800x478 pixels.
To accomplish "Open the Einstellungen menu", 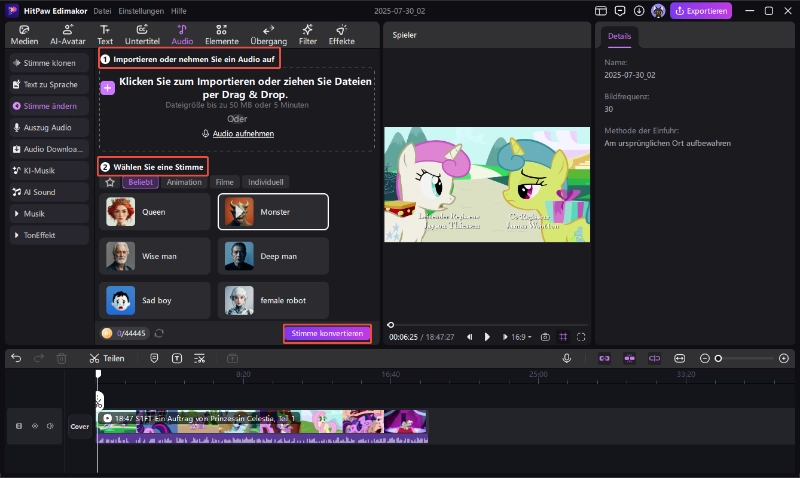I will [141, 11].
